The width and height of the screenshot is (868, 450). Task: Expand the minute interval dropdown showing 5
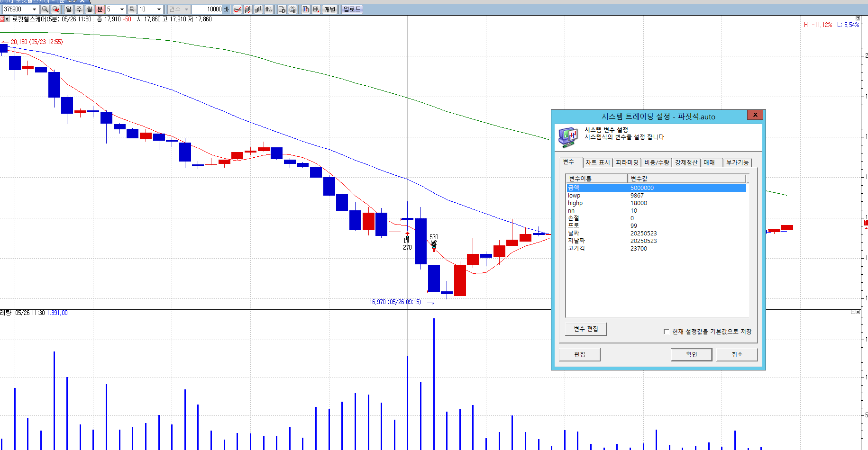(x=122, y=9)
